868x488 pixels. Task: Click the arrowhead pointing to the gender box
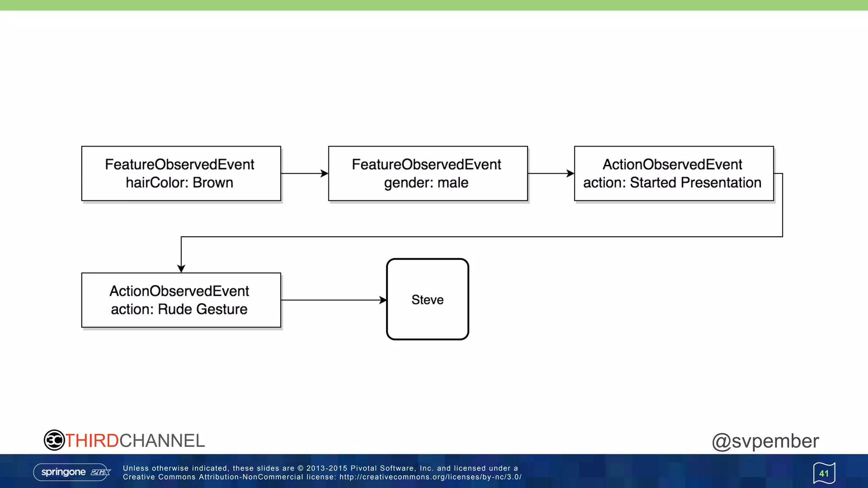pyautogui.click(x=325, y=173)
